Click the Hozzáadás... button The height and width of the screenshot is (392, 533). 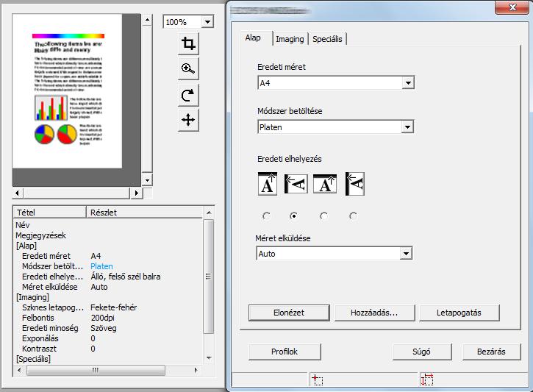(x=374, y=313)
